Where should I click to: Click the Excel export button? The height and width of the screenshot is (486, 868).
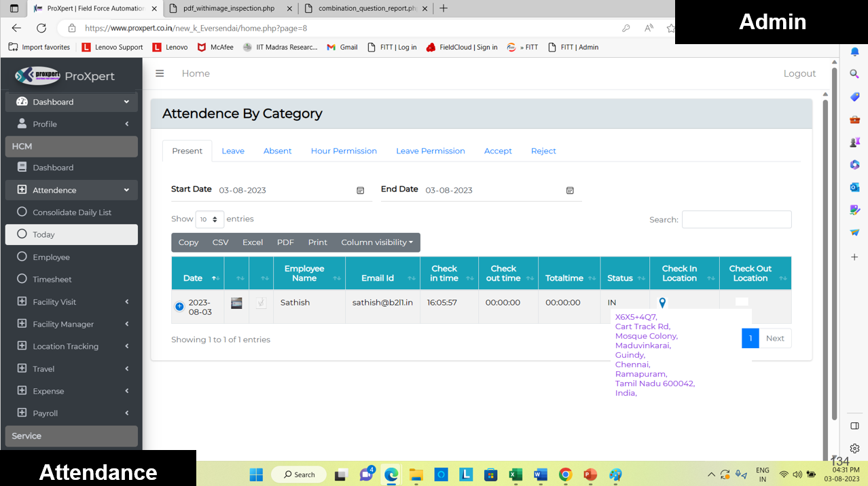tap(253, 242)
